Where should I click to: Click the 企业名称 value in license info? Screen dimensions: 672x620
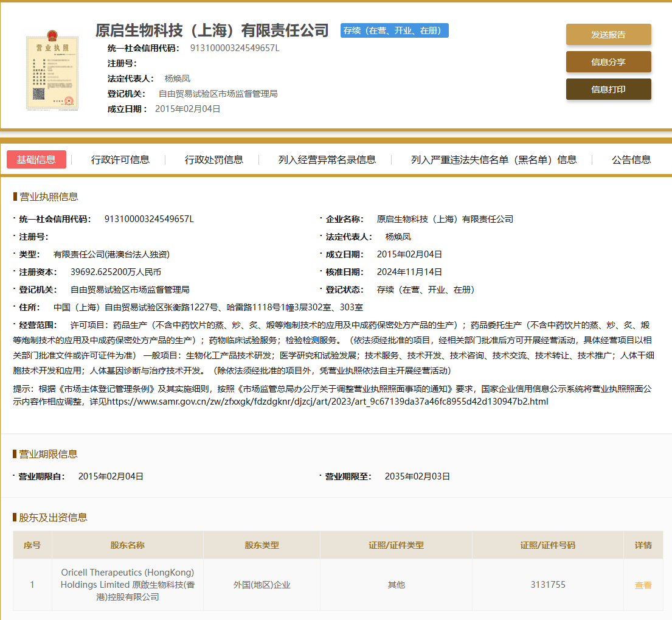click(x=445, y=219)
